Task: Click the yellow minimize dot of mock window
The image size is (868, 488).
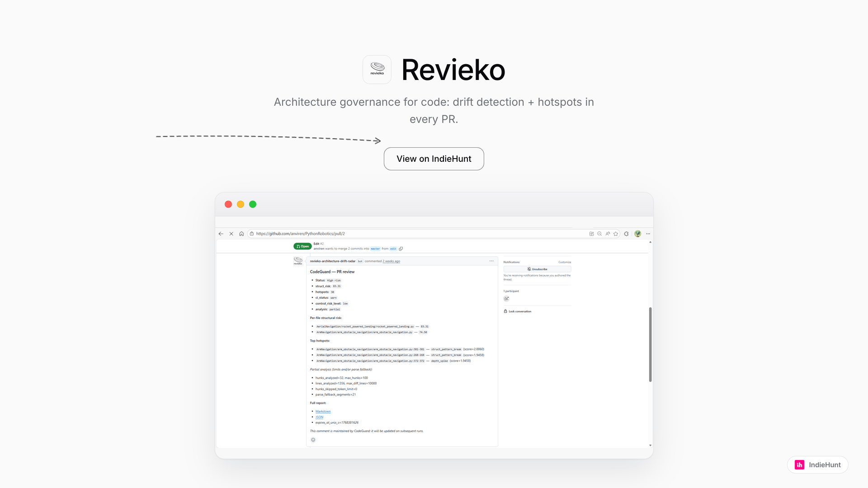Action: click(241, 204)
